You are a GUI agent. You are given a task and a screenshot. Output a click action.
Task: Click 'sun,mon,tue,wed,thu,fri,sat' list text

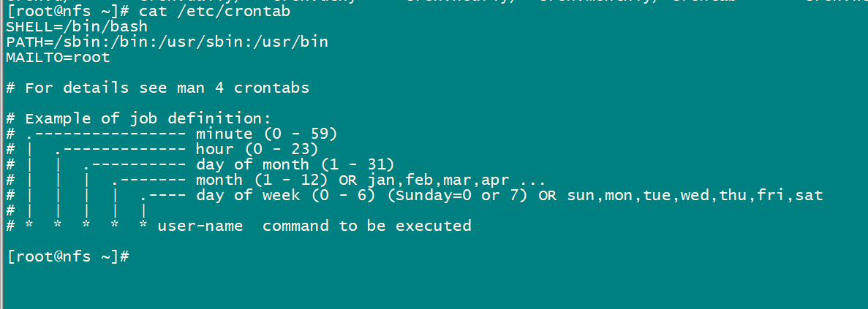click(x=695, y=195)
